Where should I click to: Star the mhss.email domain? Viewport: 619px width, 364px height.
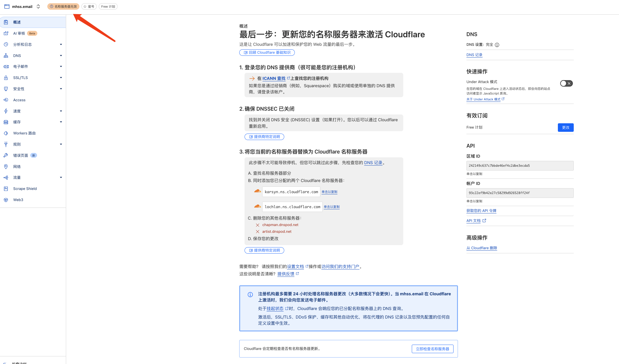pyautogui.click(x=89, y=6)
